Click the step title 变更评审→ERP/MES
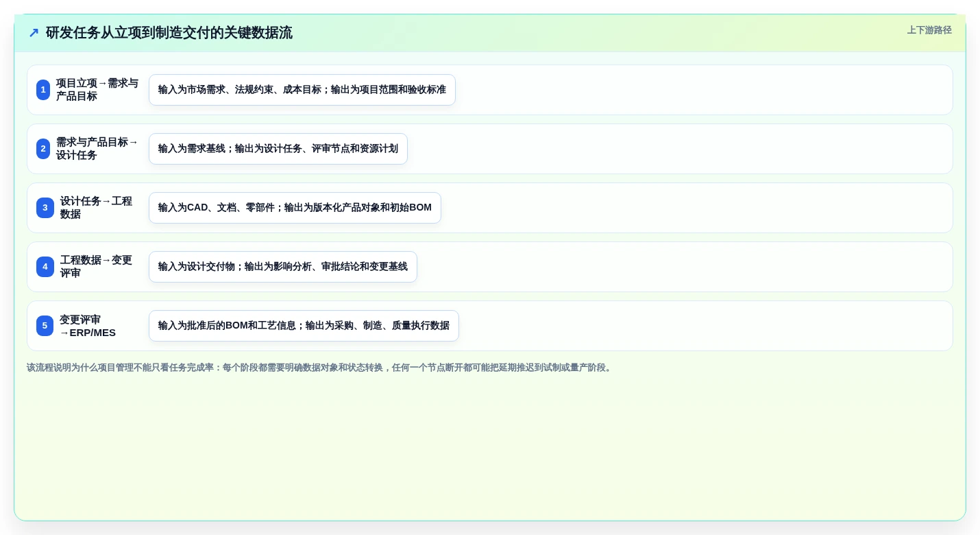Screen dimensions: 980x535 pyautogui.click(x=88, y=326)
